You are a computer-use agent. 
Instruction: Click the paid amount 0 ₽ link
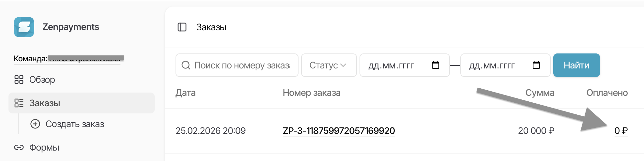[621, 131]
